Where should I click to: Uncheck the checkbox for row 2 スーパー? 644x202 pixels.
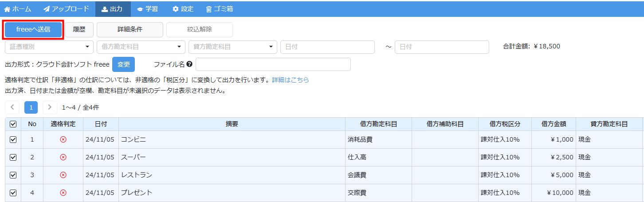[13, 157]
